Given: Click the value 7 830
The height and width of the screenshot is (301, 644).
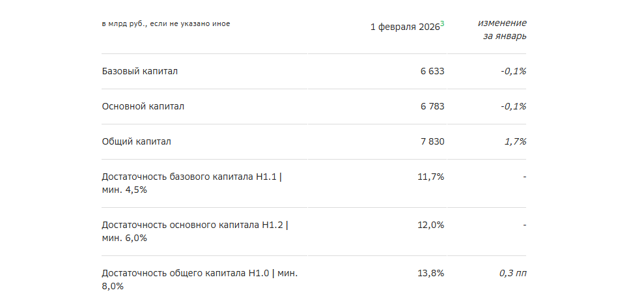Looking at the screenshot, I should 432,141.
